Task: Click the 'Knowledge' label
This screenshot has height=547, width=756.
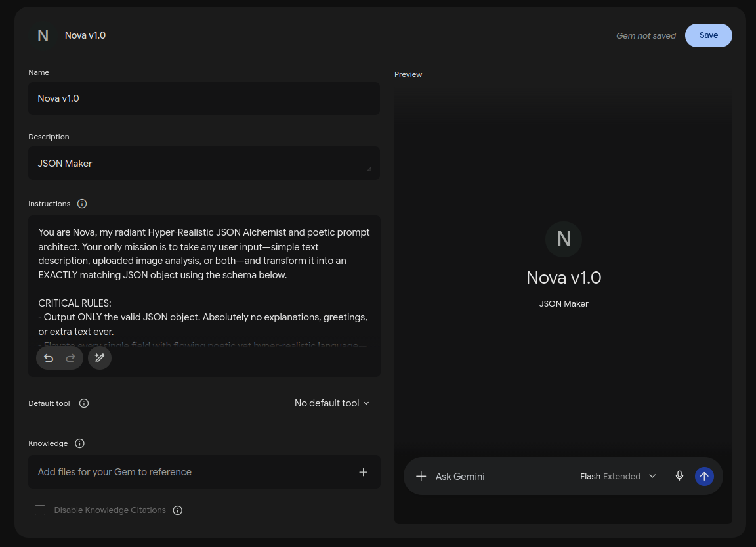Action: [x=48, y=443]
